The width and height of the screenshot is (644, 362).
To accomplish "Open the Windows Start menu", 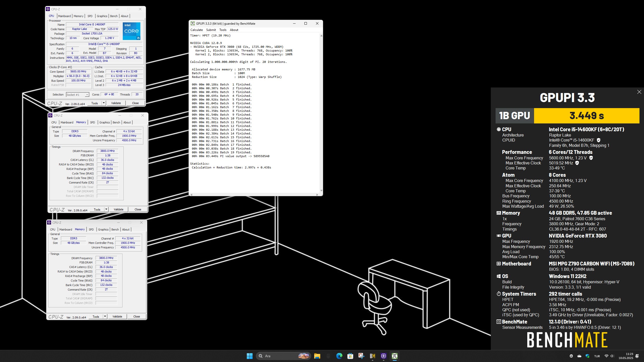I will coord(250,356).
